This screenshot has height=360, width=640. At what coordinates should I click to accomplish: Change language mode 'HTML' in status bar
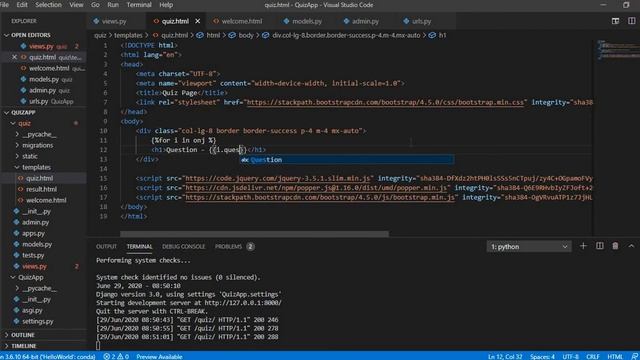pos(615,356)
